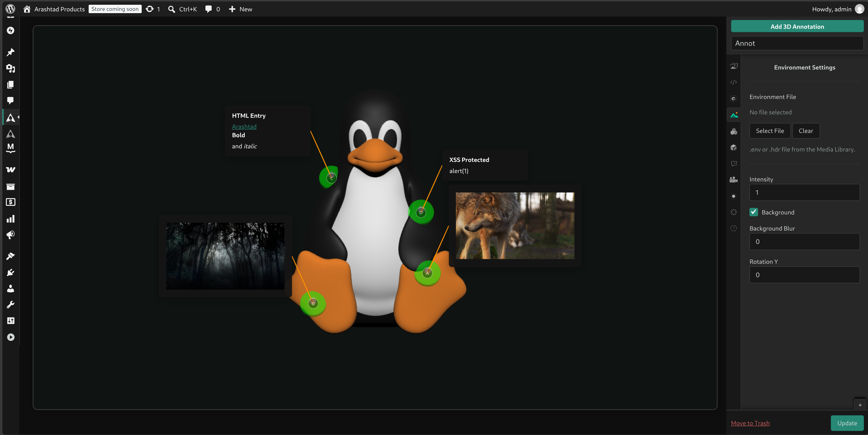
Task: Open the color channels circles icon tab
Action: pyautogui.click(x=734, y=131)
